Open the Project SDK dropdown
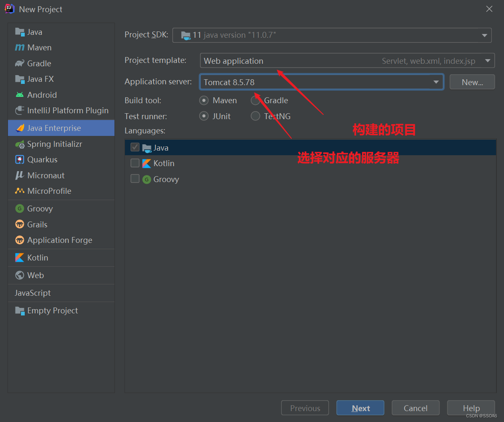The height and width of the screenshot is (422, 504). click(332, 35)
